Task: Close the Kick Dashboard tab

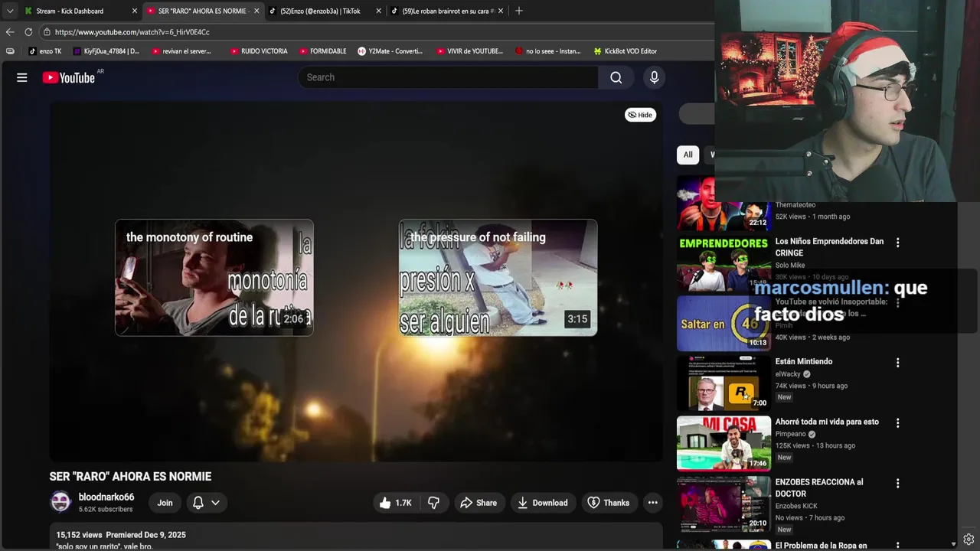Action: coord(135,11)
